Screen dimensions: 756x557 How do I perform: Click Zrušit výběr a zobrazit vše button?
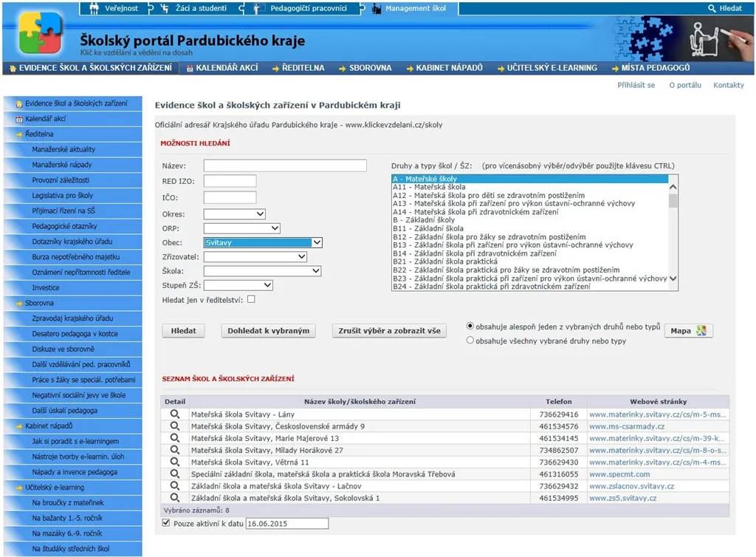[x=389, y=331]
